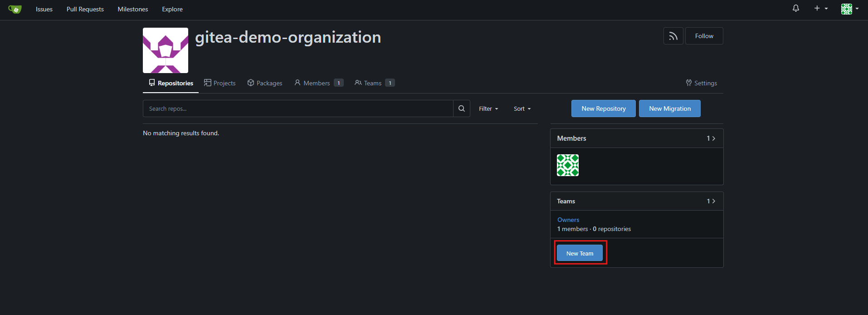Open the user avatar menu
Screen dimensions: 868x315
[x=850, y=9]
